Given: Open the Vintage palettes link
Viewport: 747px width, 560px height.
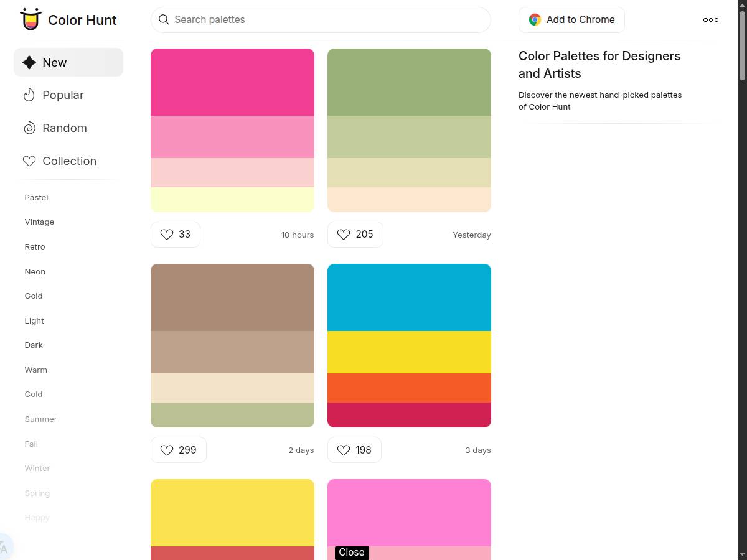Looking at the screenshot, I should 39,222.
